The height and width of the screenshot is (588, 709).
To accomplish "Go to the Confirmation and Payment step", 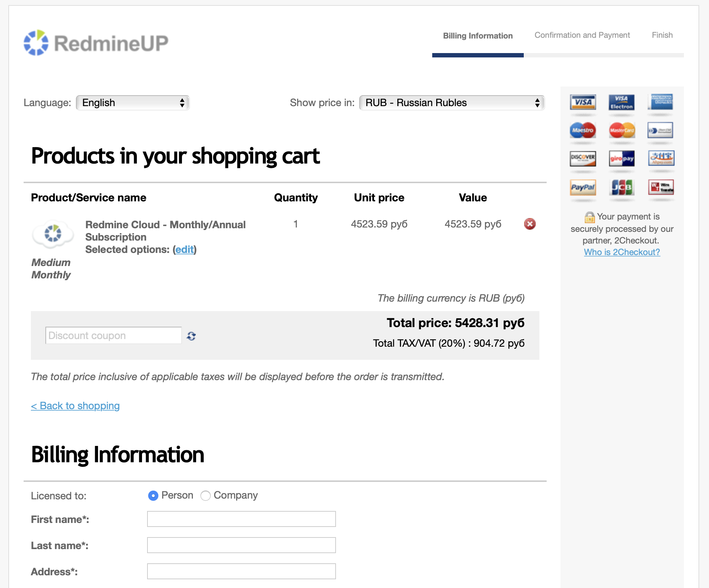I will (x=582, y=35).
